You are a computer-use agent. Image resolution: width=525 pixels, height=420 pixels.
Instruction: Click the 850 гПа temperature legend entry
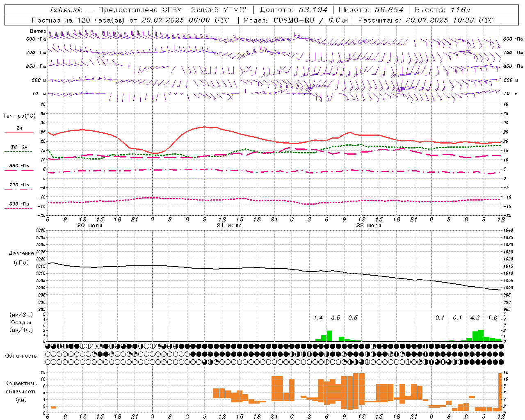[19, 166]
